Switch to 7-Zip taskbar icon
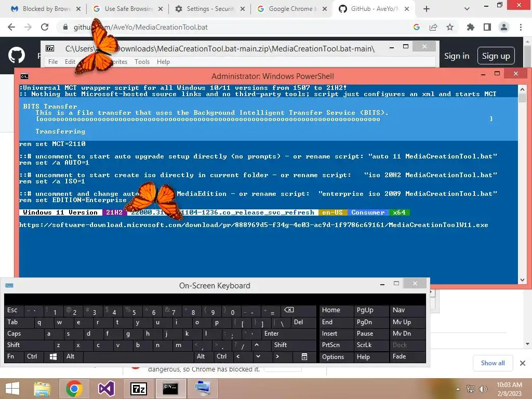The width and height of the screenshot is (532, 399). [x=138, y=389]
